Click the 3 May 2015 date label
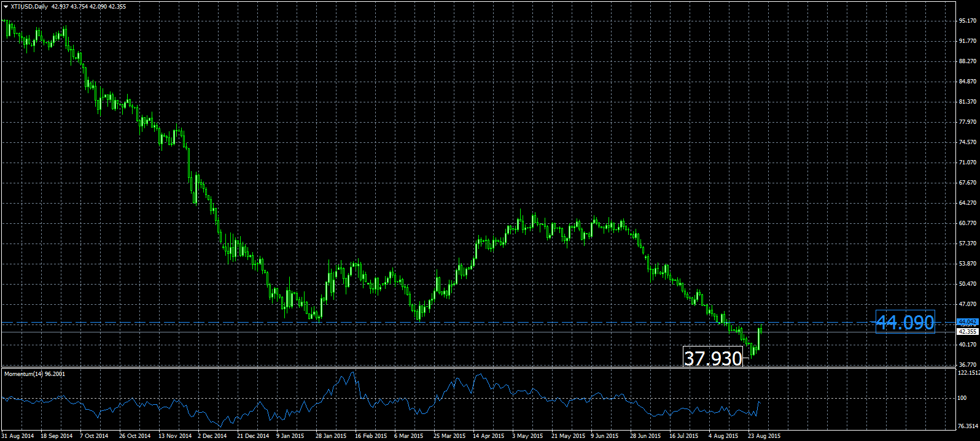Image resolution: width=980 pixels, height=441 pixels. [x=529, y=436]
